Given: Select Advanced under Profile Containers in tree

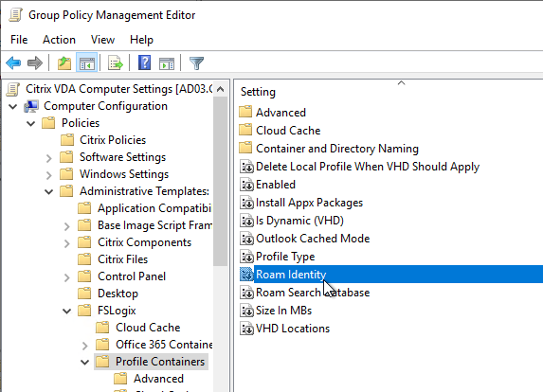Looking at the screenshot, I should click(158, 379).
